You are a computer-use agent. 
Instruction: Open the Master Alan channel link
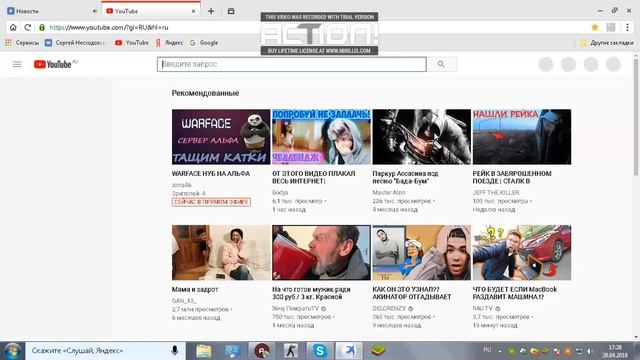coord(389,192)
